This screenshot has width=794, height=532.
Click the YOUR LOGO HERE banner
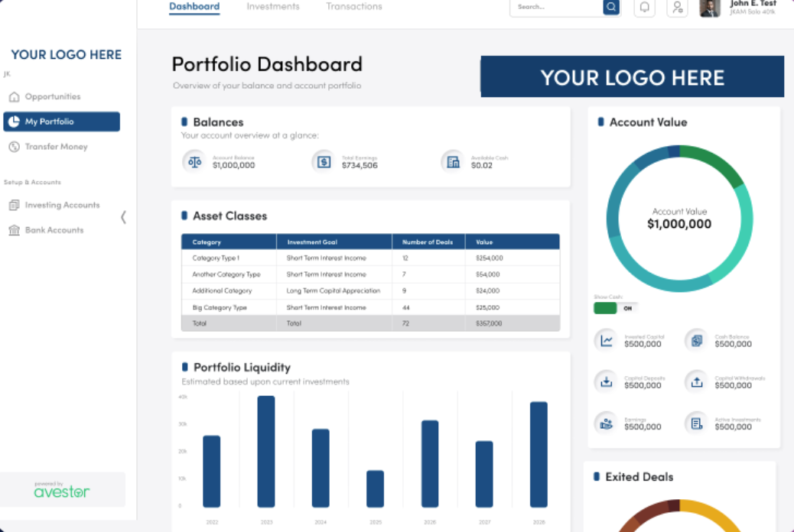pyautogui.click(x=632, y=76)
